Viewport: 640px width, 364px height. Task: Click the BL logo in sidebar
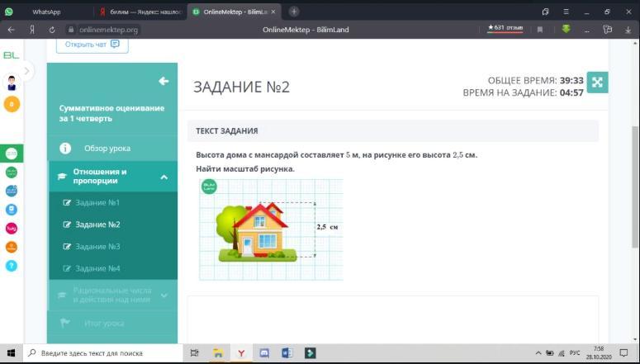click(12, 55)
